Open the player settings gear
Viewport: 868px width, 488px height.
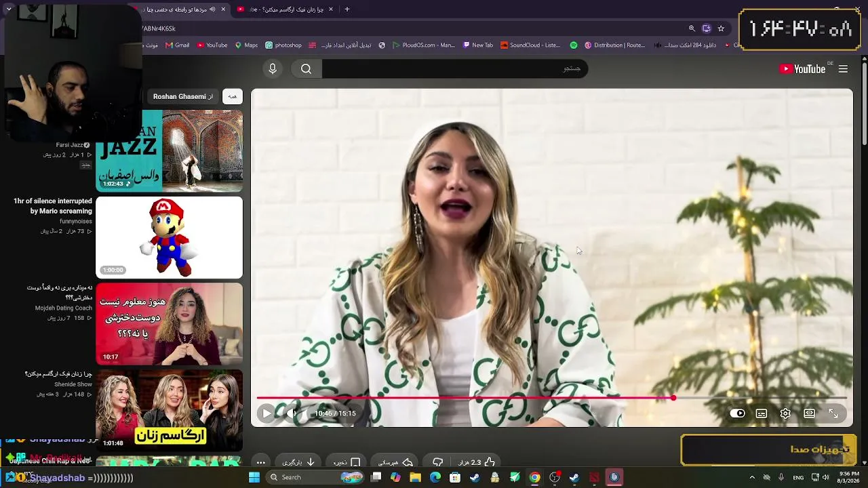785,413
